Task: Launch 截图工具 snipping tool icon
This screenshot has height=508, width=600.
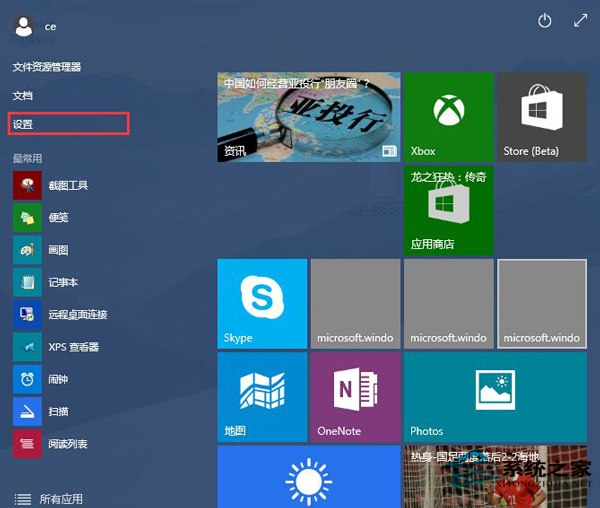Action: point(27,186)
